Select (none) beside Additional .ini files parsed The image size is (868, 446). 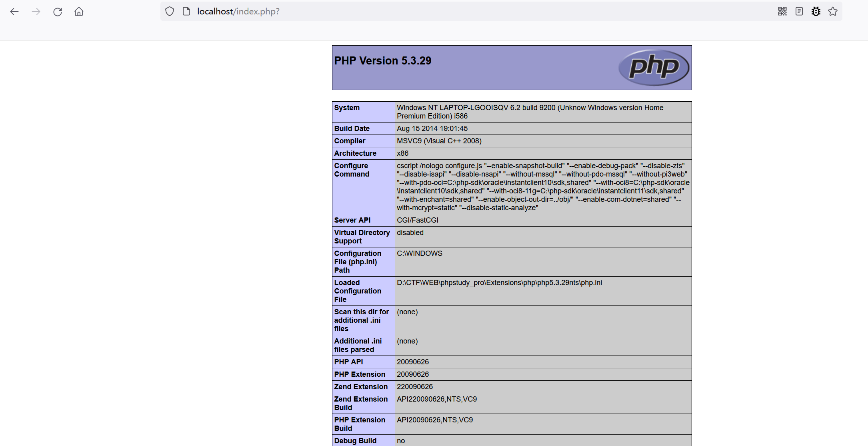[407, 341]
